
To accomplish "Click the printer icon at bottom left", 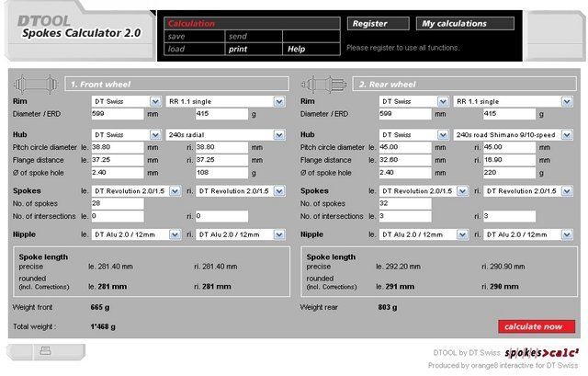I will (x=45, y=351).
